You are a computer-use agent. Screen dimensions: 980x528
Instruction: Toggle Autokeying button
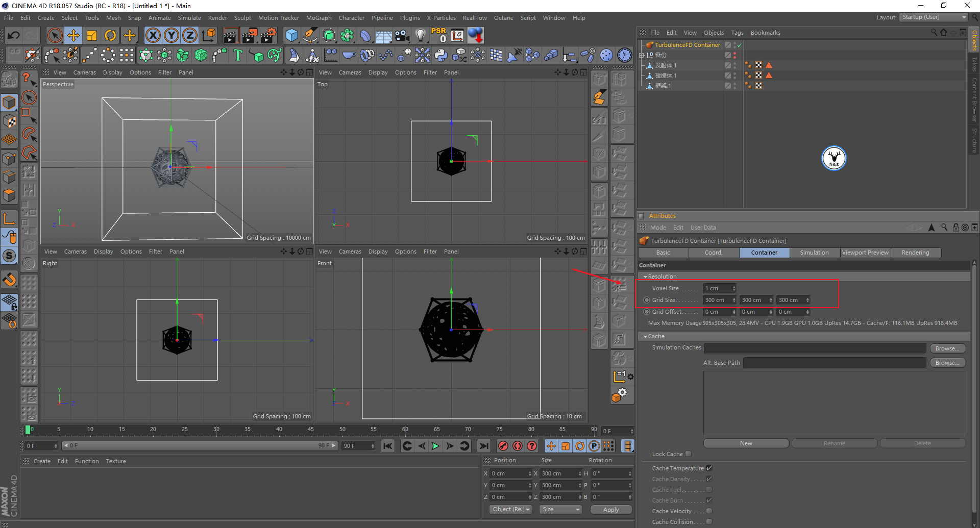(518, 446)
